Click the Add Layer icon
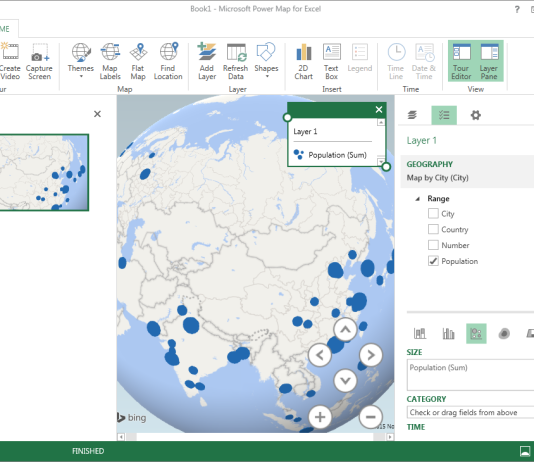Screen dimensions: 534x462 pyautogui.click(x=207, y=52)
